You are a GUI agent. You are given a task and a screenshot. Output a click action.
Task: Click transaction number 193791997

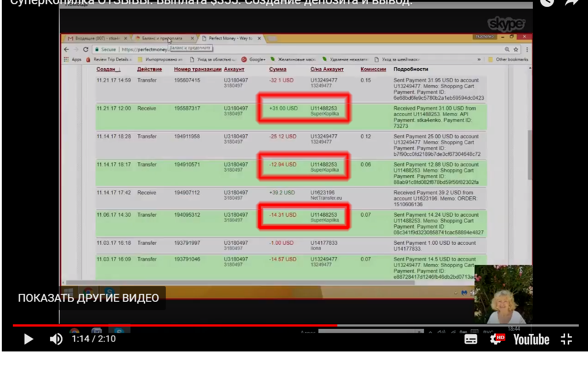point(187,243)
